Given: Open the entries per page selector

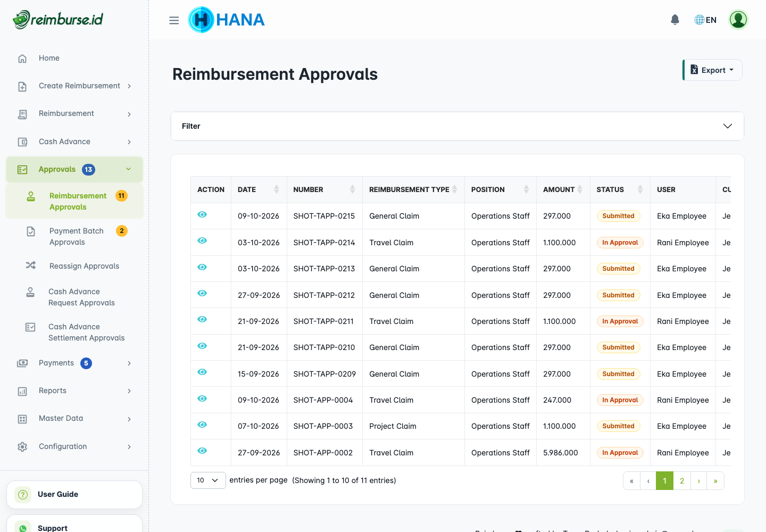Looking at the screenshot, I should pyautogui.click(x=208, y=480).
